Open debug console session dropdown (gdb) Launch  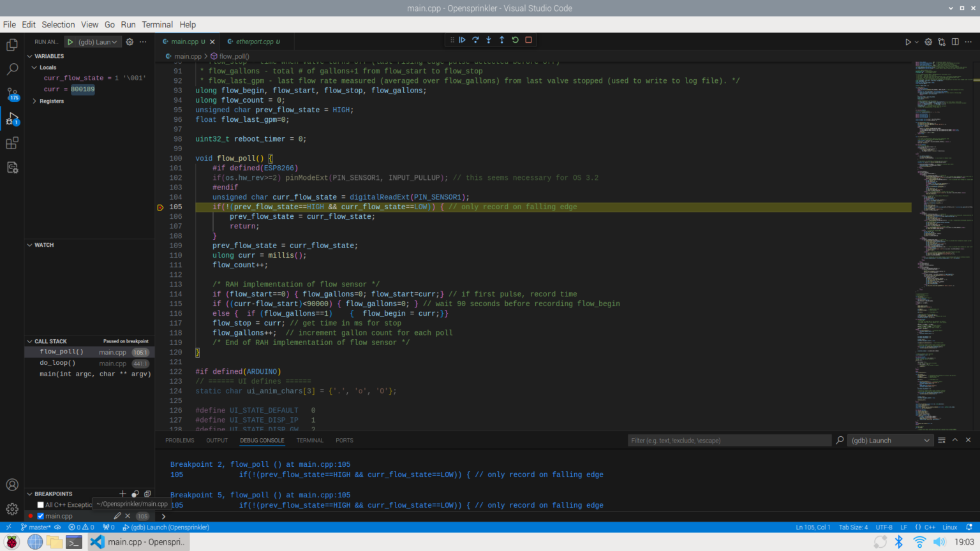pos(891,441)
